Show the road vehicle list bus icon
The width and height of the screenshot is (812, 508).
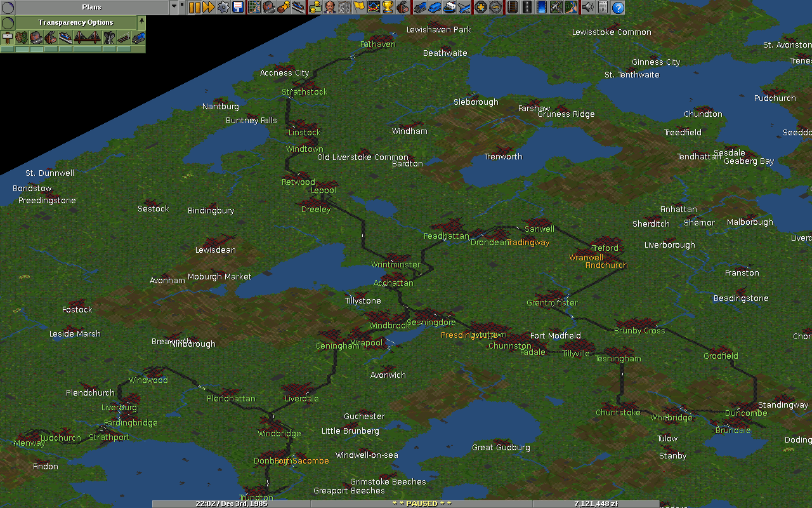point(435,8)
